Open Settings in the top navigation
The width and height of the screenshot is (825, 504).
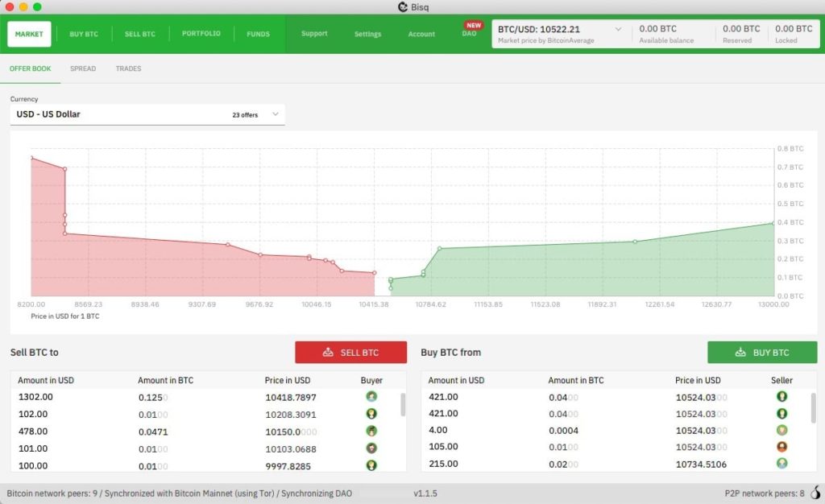tap(367, 34)
